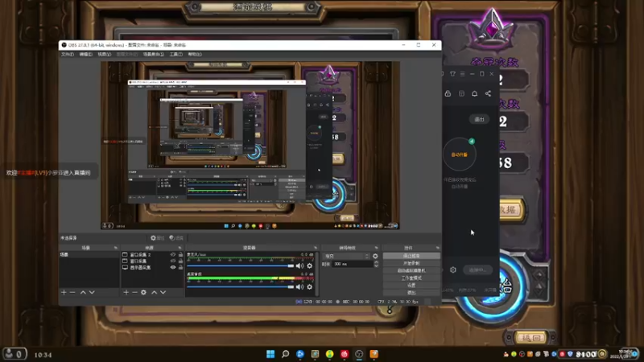The height and width of the screenshot is (362, 644).
Task: Open the 属性 (Properties) button above docks
Action: [x=157, y=238]
